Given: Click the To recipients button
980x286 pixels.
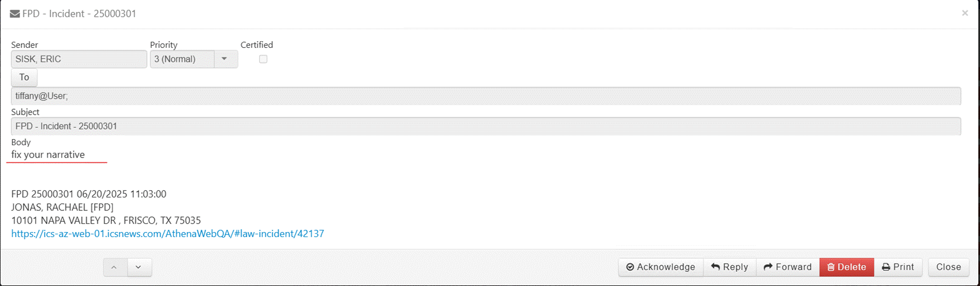Looking at the screenshot, I should [x=24, y=77].
